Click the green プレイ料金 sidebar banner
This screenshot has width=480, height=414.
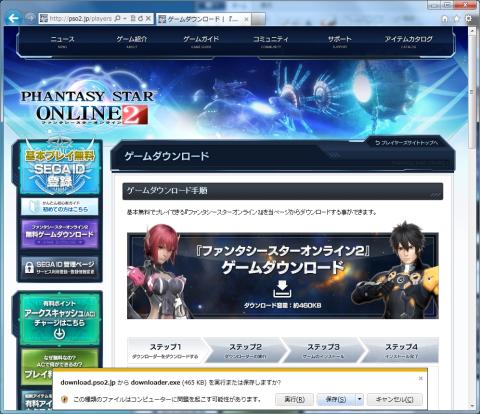[59, 367]
